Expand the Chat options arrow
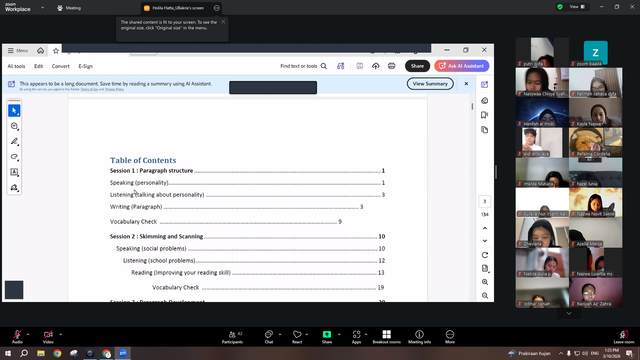 (280, 335)
